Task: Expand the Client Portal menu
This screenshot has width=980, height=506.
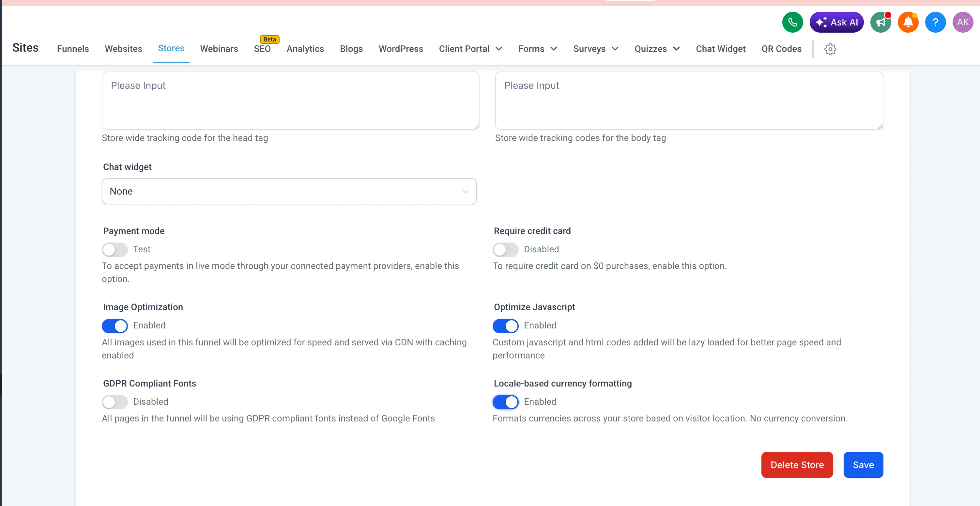Action: pos(471,49)
